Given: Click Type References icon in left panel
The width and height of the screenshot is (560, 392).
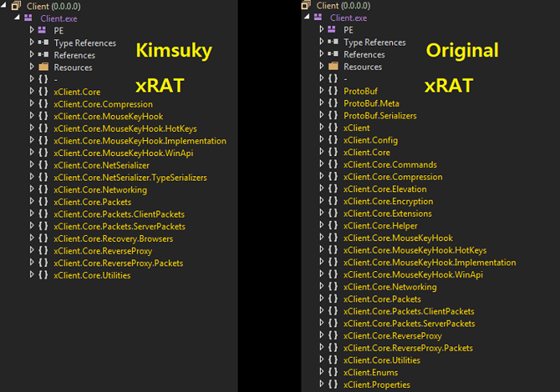Looking at the screenshot, I should point(43,42).
